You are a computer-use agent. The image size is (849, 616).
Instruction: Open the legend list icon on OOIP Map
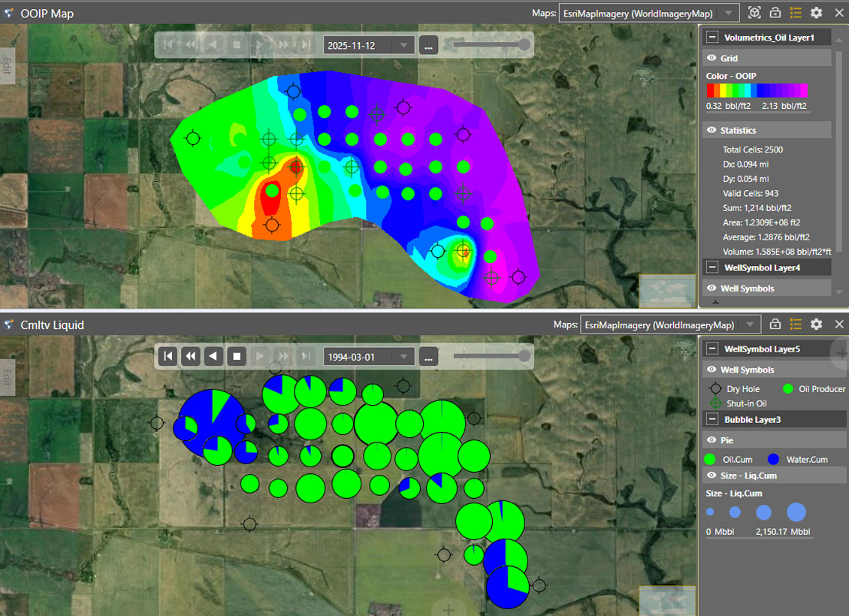coord(795,13)
